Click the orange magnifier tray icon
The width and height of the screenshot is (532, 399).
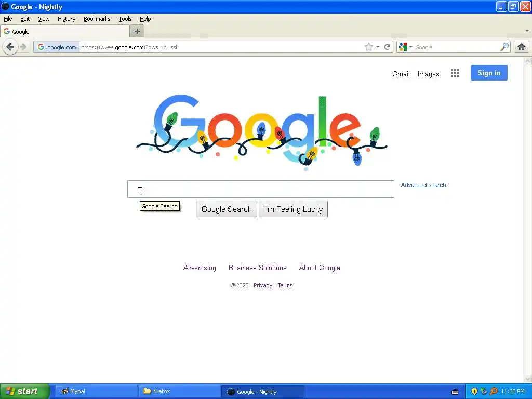point(494,391)
